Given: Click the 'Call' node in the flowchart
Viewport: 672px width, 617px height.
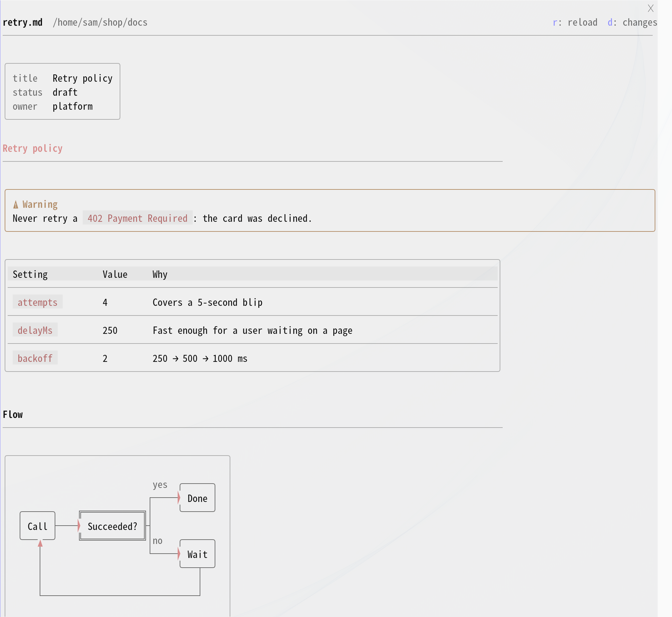Looking at the screenshot, I should 37,526.
